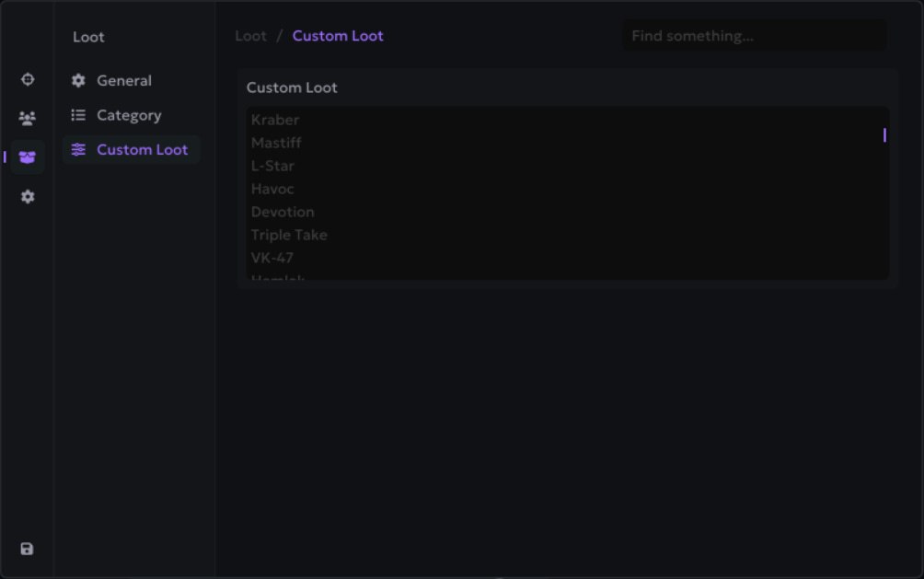924x579 pixels.
Task: Click the list icon beside Category
Action: (78, 115)
